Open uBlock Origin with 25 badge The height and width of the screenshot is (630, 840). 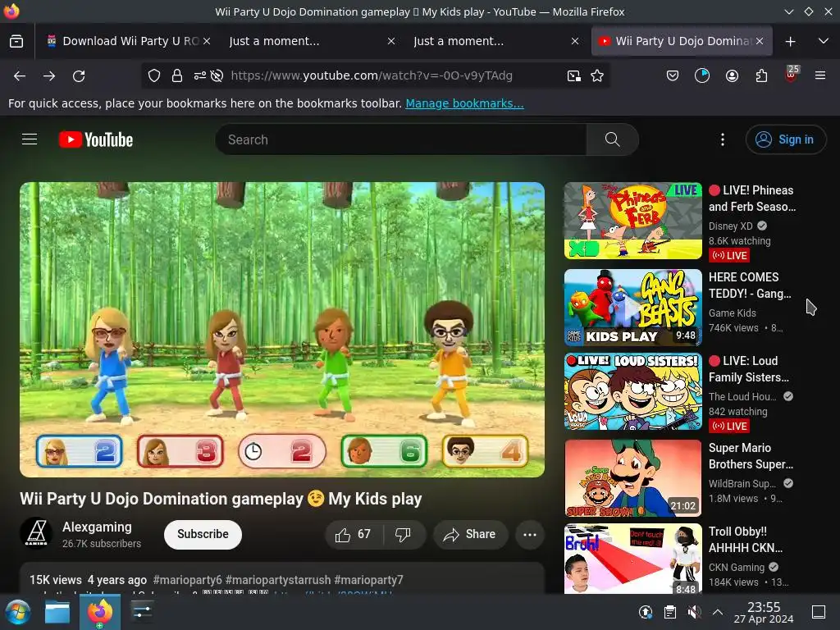pyautogui.click(x=792, y=75)
